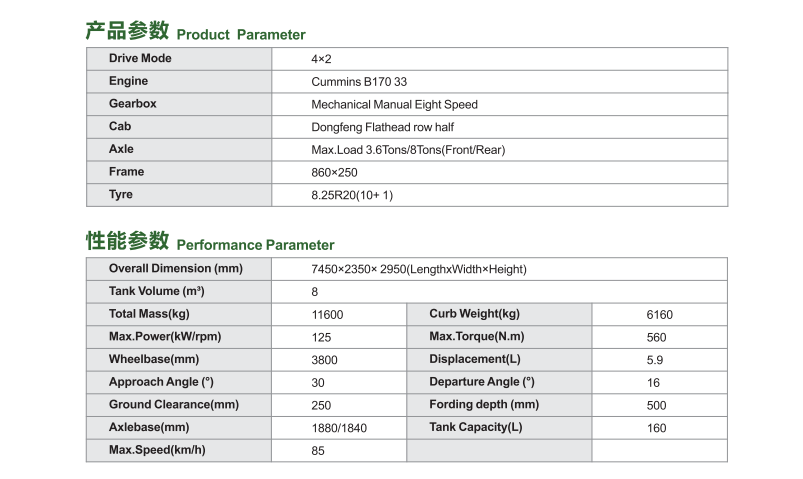This screenshot has width=803, height=479.
Task: Click the Tank Volume label
Action: click(x=157, y=291)
